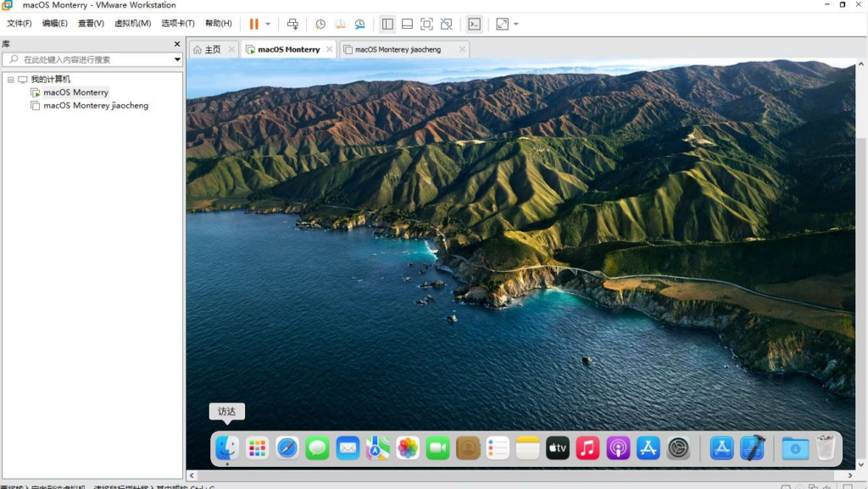Collapse the 我的计算机 tree node

10,79
